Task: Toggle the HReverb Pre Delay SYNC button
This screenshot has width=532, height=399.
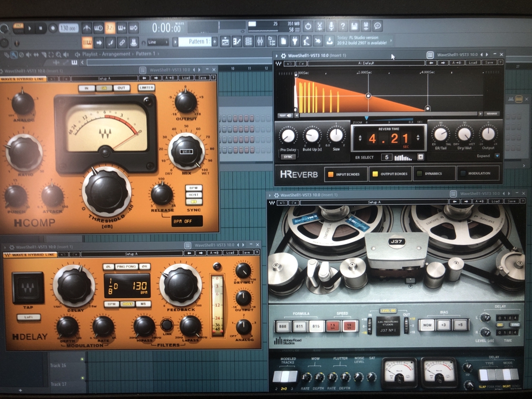Action: point(288,157)
